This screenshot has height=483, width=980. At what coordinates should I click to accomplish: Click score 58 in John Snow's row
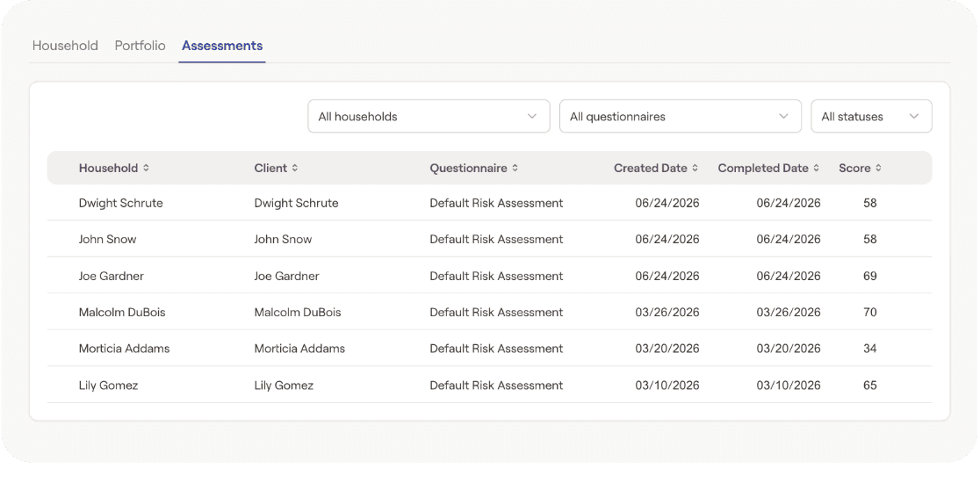tap(870, 240)
